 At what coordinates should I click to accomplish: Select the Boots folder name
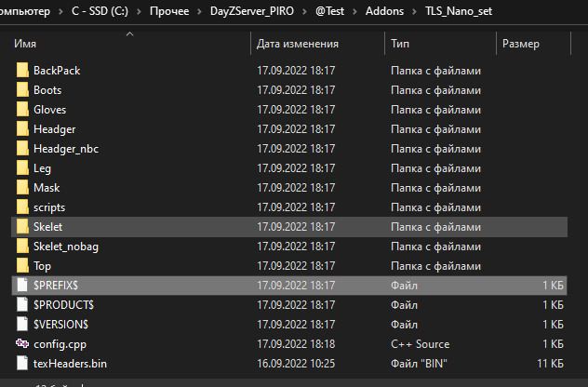point(47,90)
